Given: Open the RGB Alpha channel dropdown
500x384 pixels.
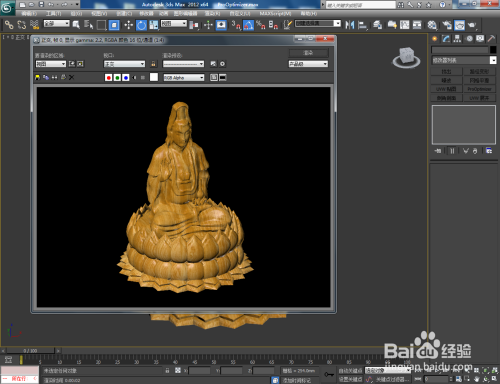Looking at the screenshot, I should coord(184,78).
